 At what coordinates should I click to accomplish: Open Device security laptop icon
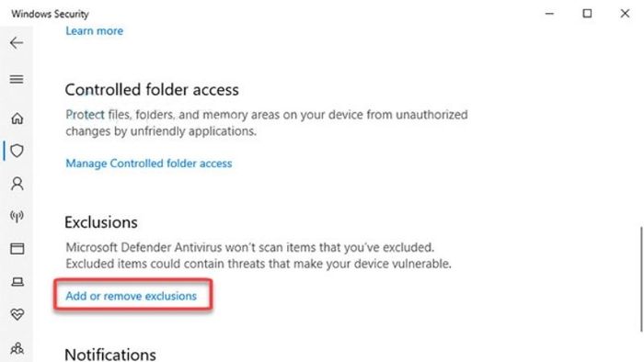[x=17, y=282]
